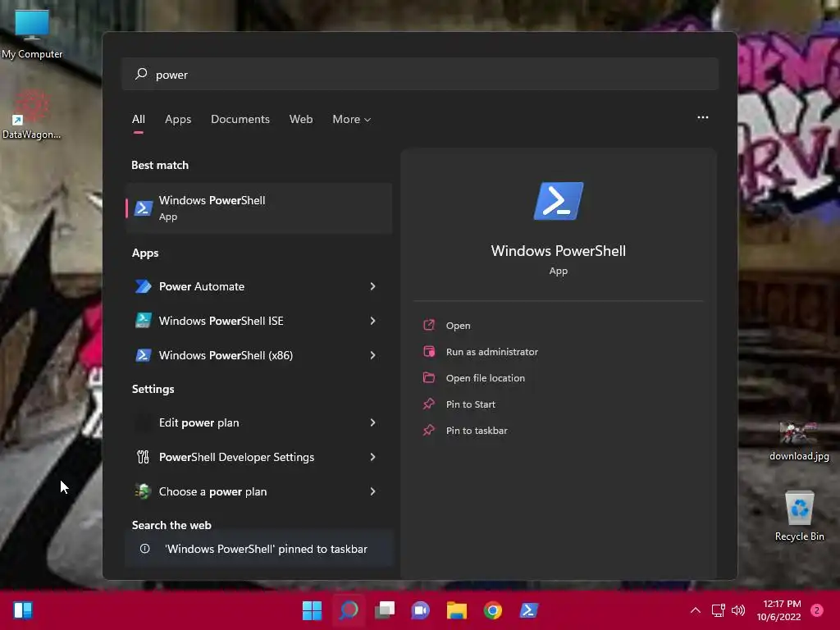The height and width of the screenshot is (630, 840).
Task: Open clock and date flyout
Action: point(779,610)
